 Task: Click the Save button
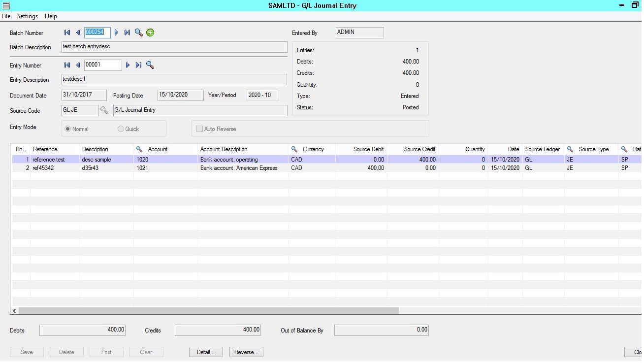click(x=27, y=352)
